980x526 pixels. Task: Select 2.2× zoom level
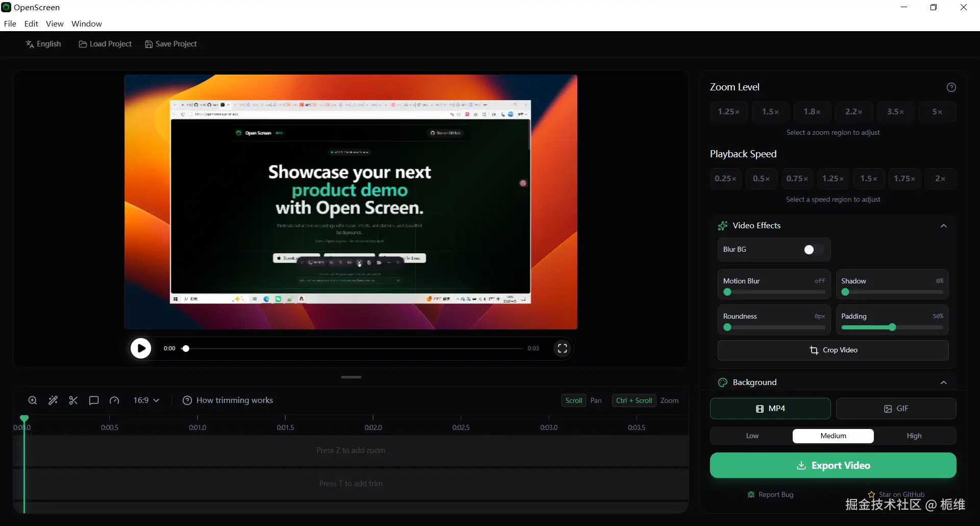[854, 112]
